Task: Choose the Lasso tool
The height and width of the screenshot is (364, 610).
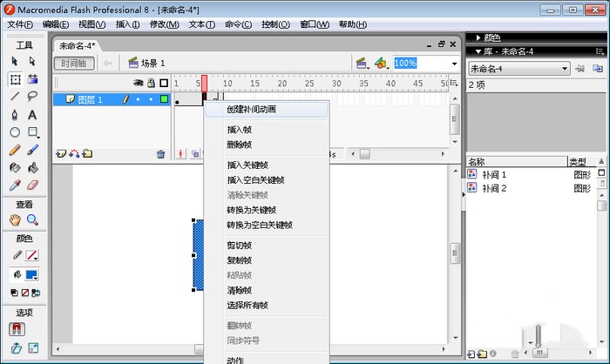Action: (x=33, y=96)
